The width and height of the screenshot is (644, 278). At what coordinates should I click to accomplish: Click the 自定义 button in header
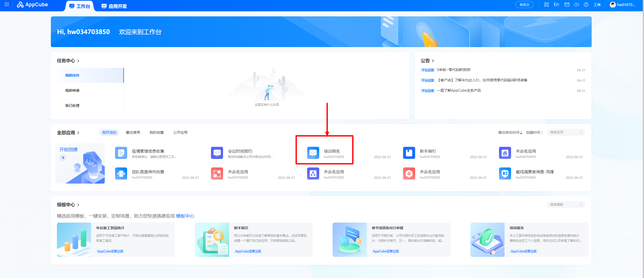point(524,5)
